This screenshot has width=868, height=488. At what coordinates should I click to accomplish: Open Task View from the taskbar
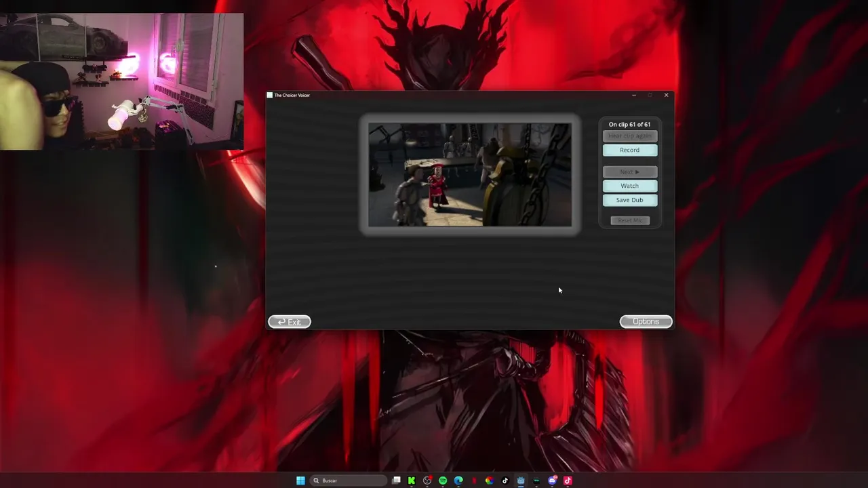coord(396,481)
